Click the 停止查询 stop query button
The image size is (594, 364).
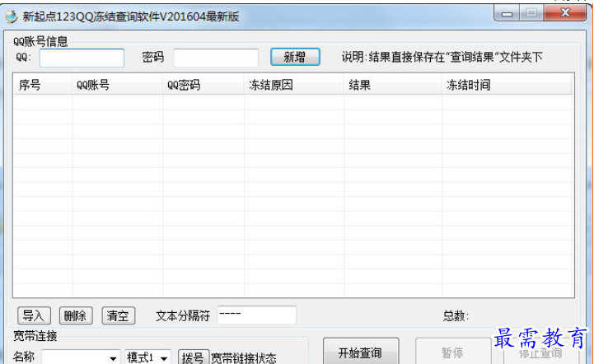click(x=540, y=352)
